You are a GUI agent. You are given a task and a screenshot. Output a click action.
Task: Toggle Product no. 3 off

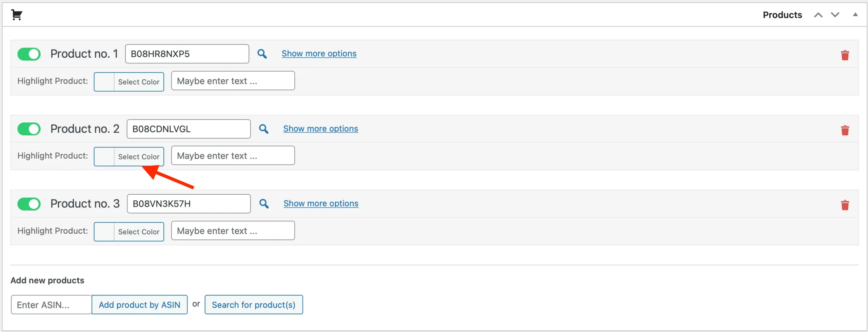click(x=29, y=204)
